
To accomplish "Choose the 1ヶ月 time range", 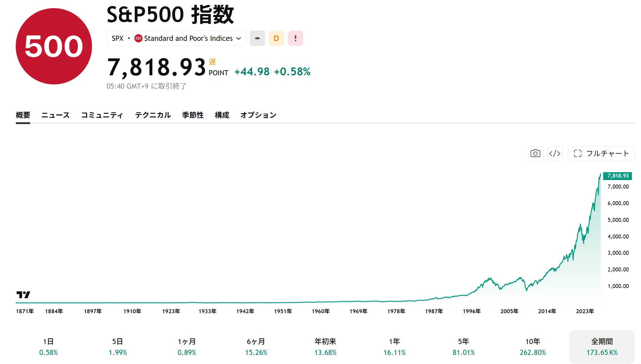I will 187,347.
